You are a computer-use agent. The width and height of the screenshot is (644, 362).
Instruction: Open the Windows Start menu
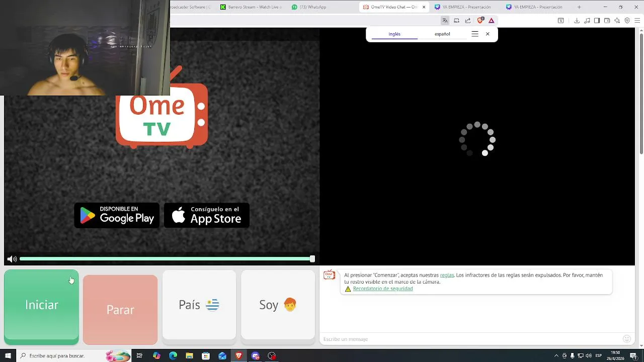[x=8, y=355]
